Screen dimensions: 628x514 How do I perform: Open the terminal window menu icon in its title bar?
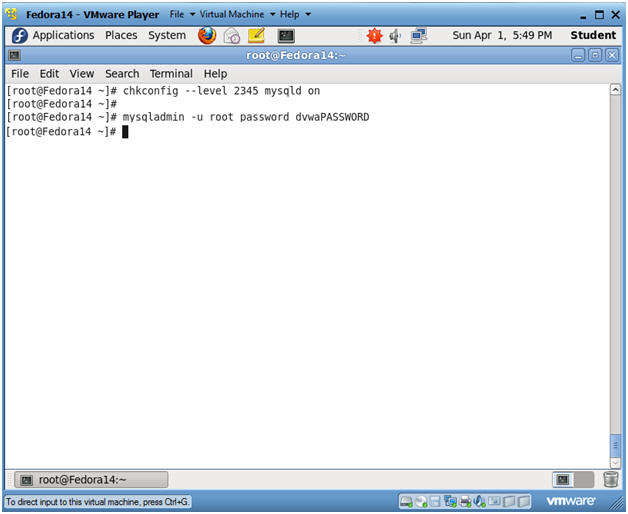pos(14,55)
